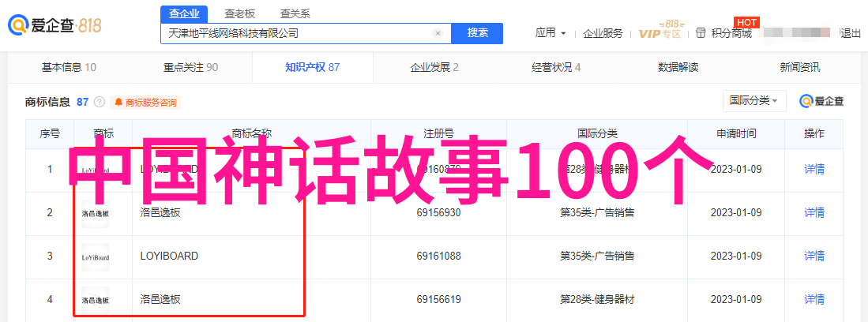Click 第28类-健身器材 in row 4
This screenshot has width=868, height=322.
[597, 300]
